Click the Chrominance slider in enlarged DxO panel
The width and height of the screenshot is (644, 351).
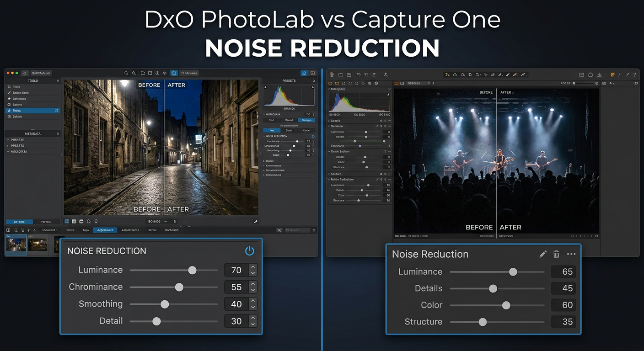174,287
